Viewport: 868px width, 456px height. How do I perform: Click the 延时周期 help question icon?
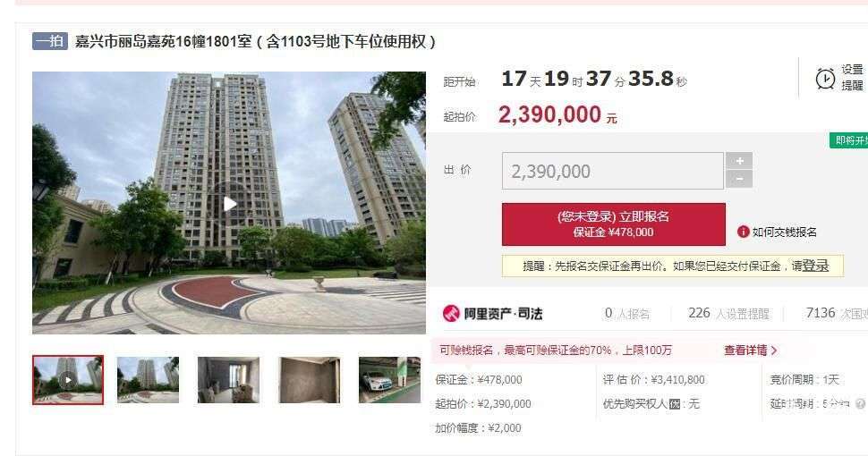click(860, 404)
